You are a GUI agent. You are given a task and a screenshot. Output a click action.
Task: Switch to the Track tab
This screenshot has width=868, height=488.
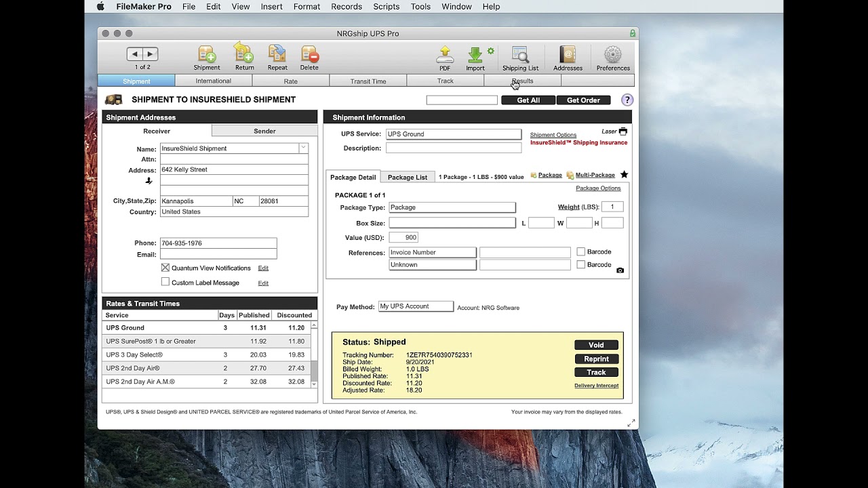pyautogui.click(x=446, y=81)
